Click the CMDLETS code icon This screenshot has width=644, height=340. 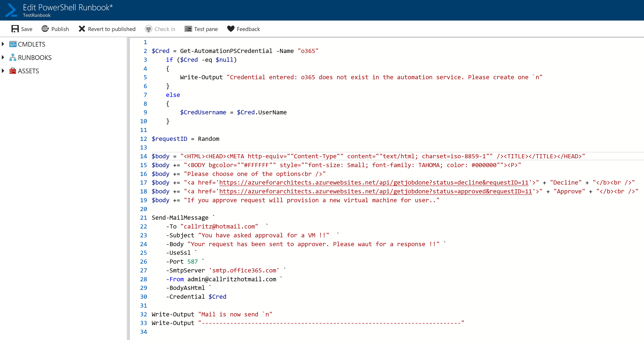coord(13,44)
